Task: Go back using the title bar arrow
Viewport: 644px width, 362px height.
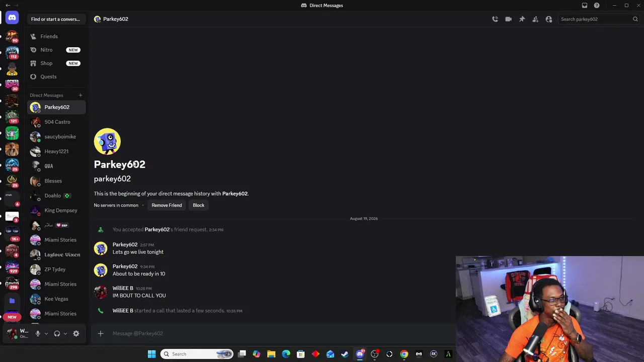Action: [8, 6]
